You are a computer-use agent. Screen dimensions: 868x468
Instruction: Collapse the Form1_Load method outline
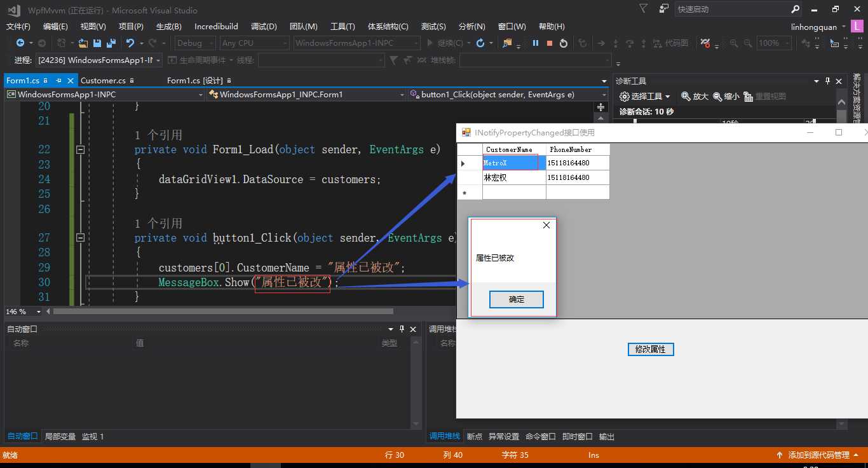pyautogui.click(x=80, y=149)
